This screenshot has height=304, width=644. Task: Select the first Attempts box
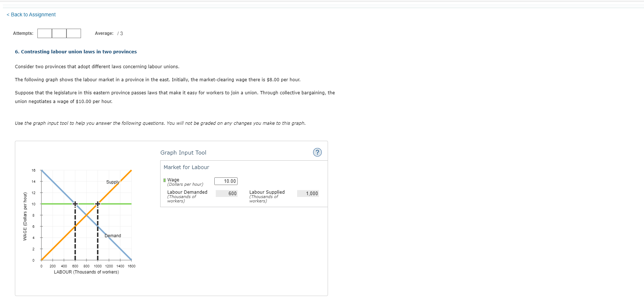tap(45, 33)
